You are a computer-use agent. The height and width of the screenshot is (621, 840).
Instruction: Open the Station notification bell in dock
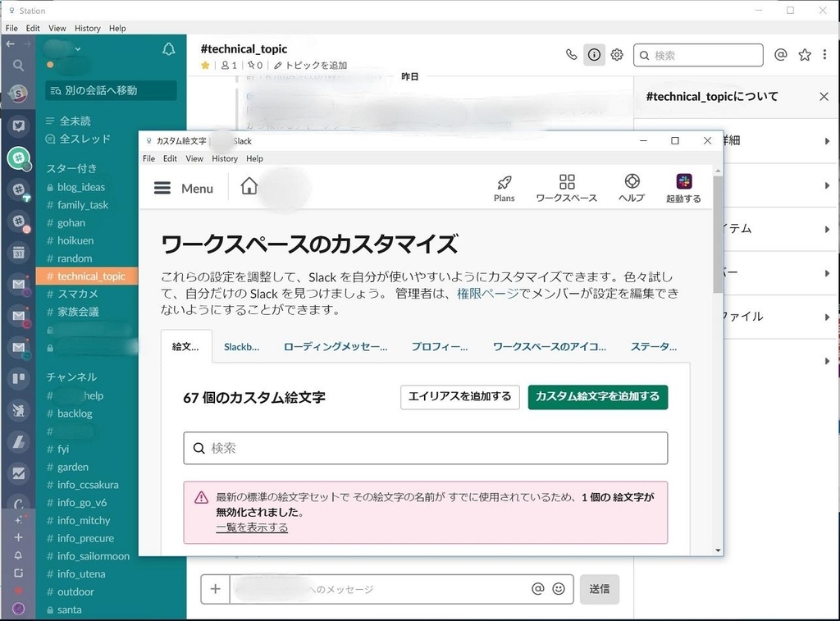(x=18, y=555)
